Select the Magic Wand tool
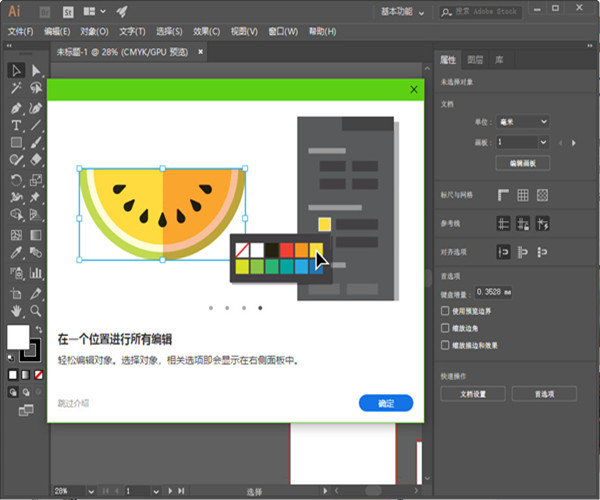Image resolution: width=600 pixels, height=500 pixels. [16, 88]
